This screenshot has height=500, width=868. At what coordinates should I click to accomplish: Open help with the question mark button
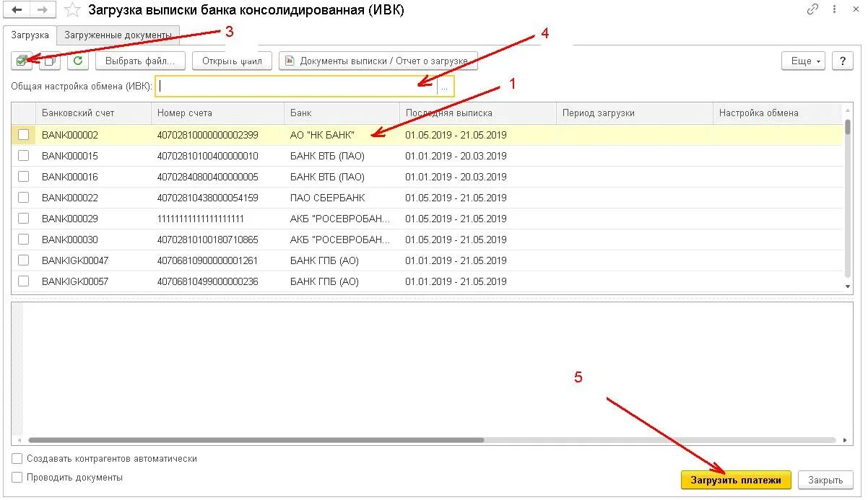[843, 61]
